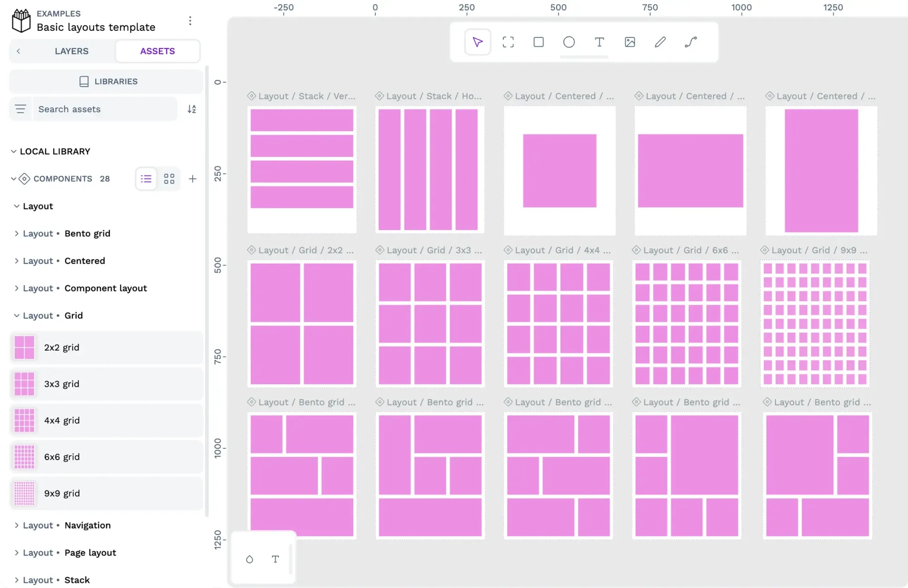Switch to the ASSETS tab
The height and width of the screenshot is (588, 908).
pos(158,51)
